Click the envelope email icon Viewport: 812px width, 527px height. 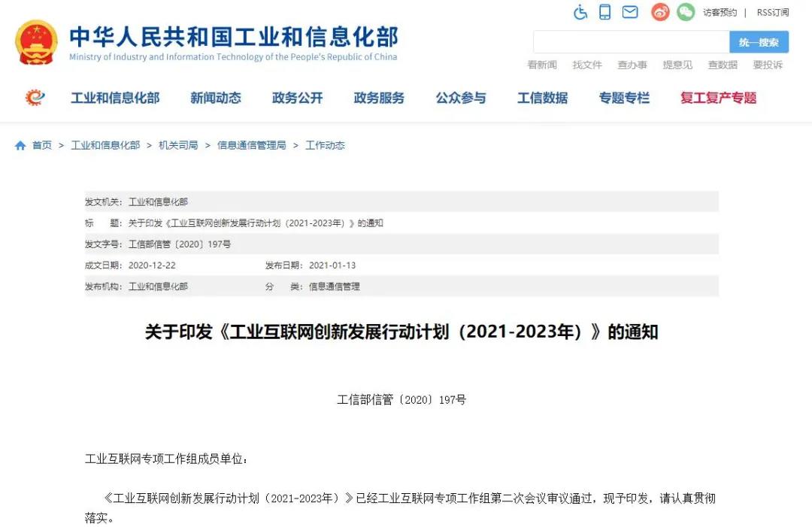[630, 12]
